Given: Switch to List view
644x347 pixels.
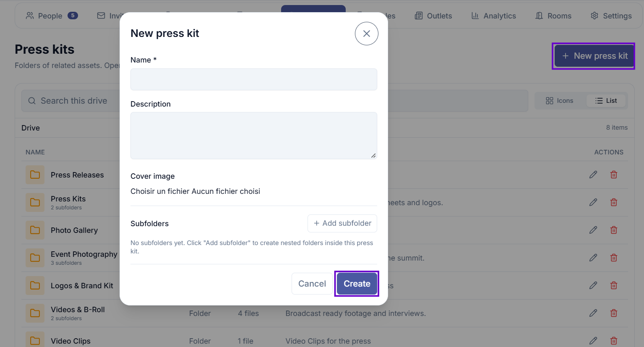Looking at the screenshot, I should (x=606, y=101).
